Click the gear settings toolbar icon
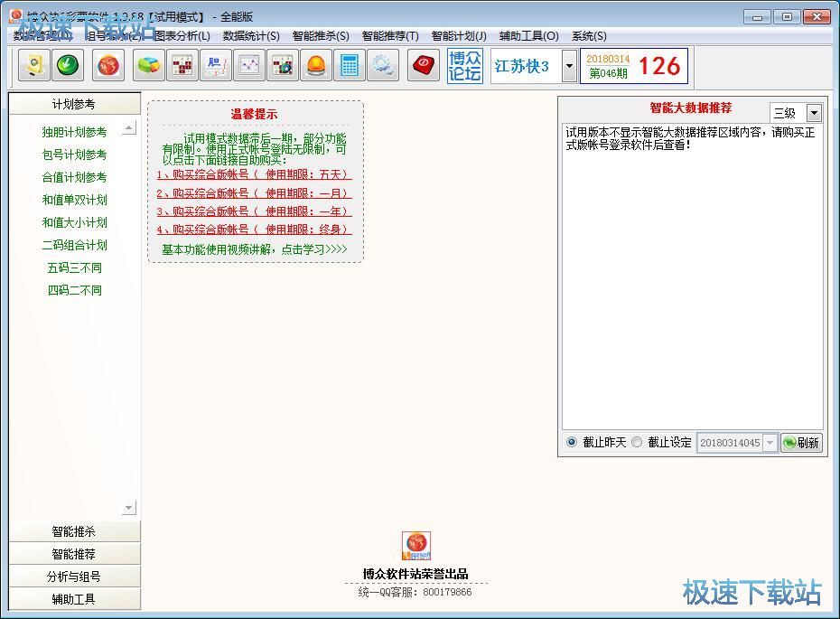 pyautogui.click(x=382, y=65)
